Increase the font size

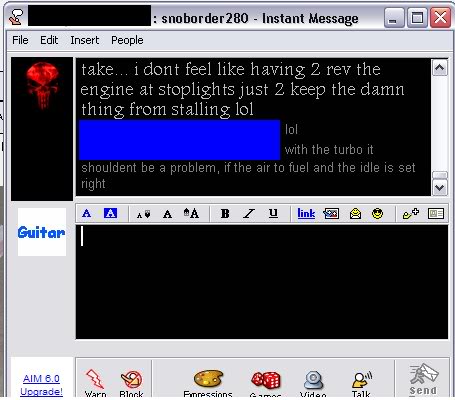pyautogui.click(x=191, y=213)
